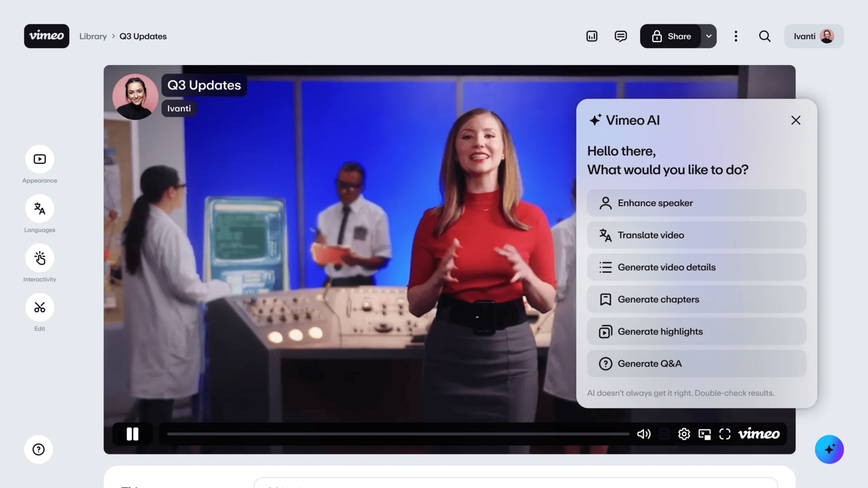868x488 pixels.
Task: Open the analytics chart icon
Action: [x=592, y=36]
